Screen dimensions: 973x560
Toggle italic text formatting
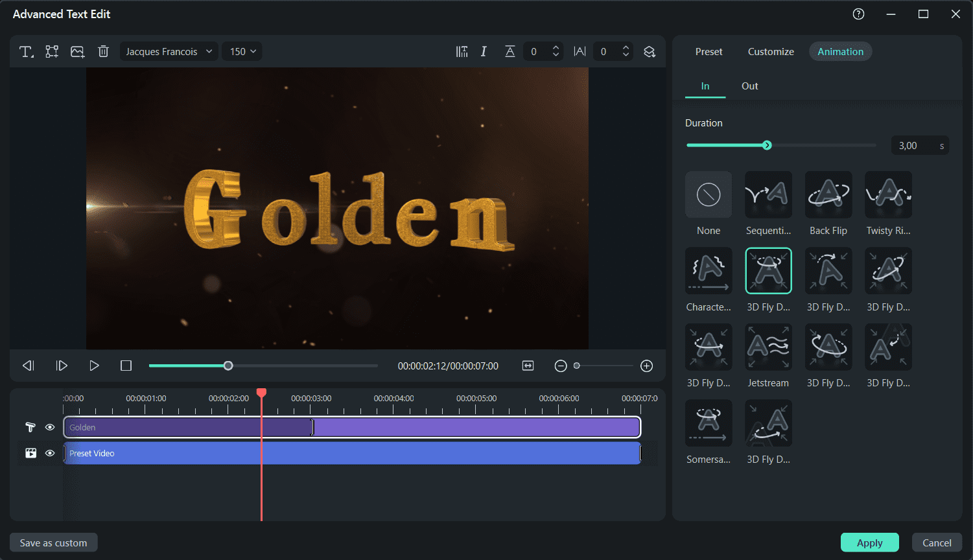pyautogui.click(x=484, y=52)
